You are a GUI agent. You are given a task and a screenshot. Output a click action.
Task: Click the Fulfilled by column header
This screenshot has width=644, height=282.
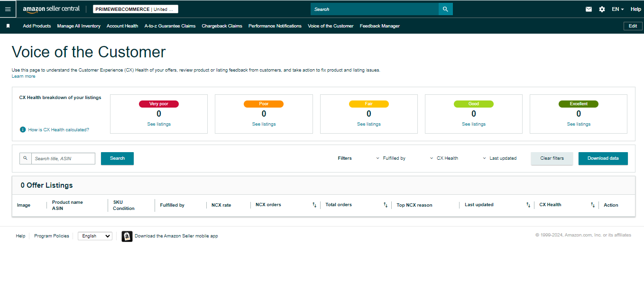click(x=172, y=205)
